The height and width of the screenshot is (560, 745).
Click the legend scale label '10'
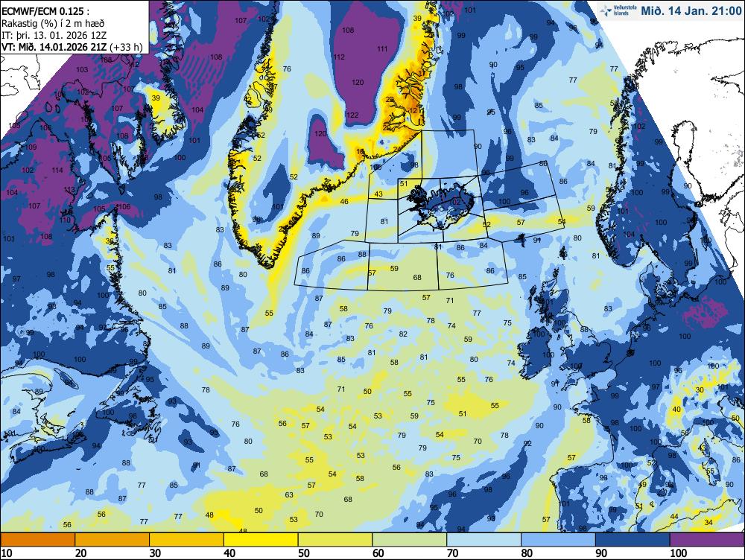[7, 553]
